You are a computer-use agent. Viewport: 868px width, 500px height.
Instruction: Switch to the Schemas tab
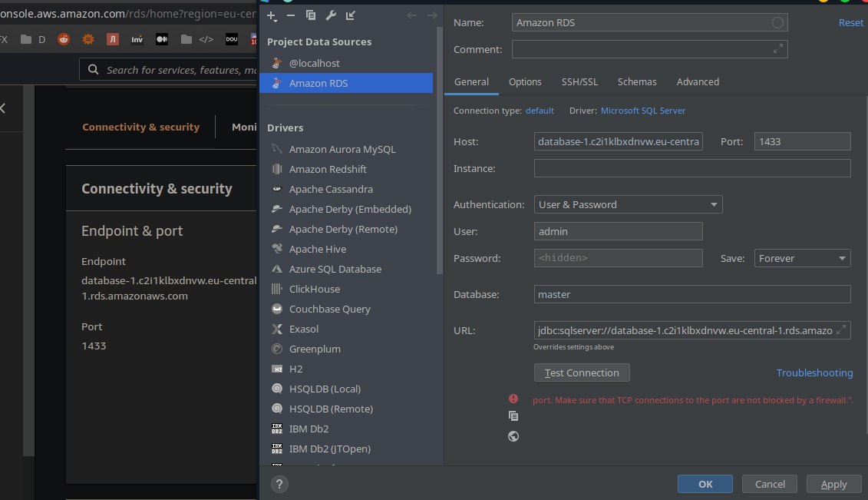tap(636, 82)
